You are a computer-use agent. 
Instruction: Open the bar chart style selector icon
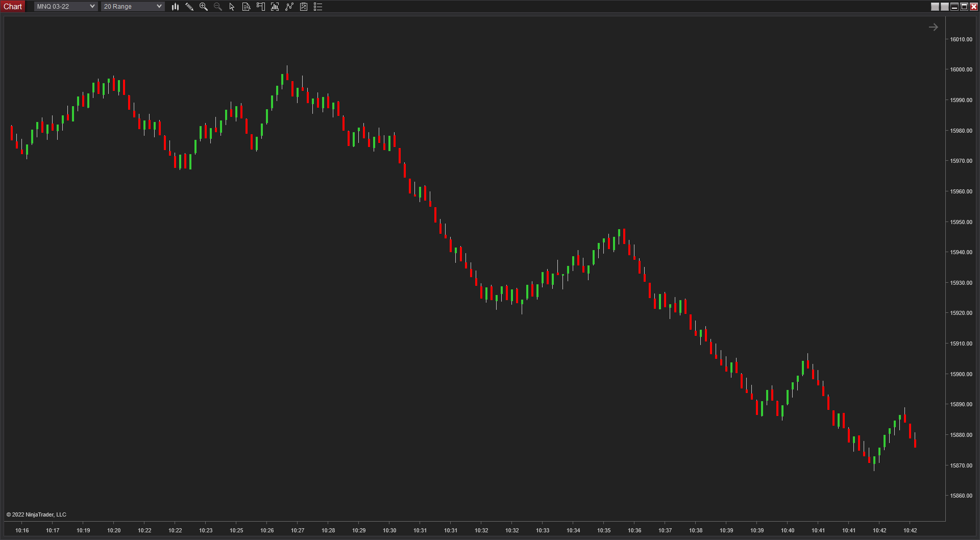[x=175, y=7]
